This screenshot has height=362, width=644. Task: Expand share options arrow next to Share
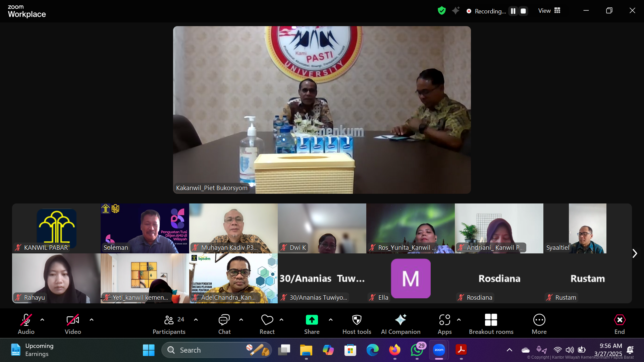pos(331,320)
